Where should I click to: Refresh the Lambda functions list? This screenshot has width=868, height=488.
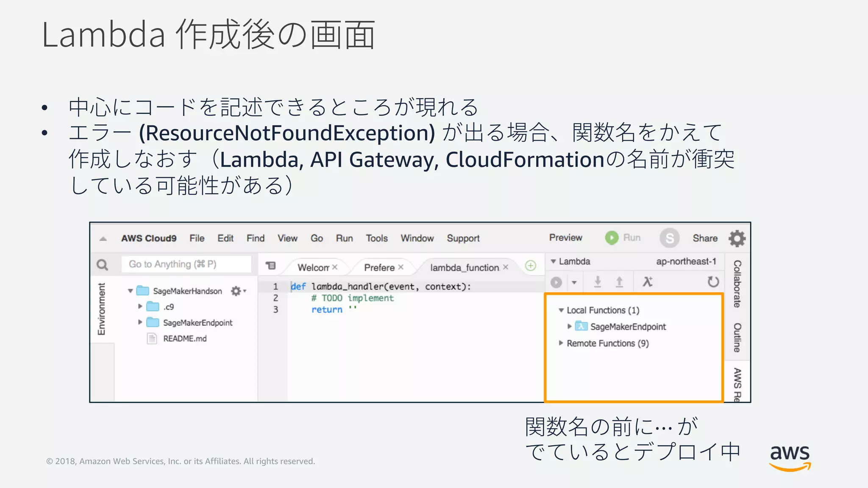click(713, 282)
